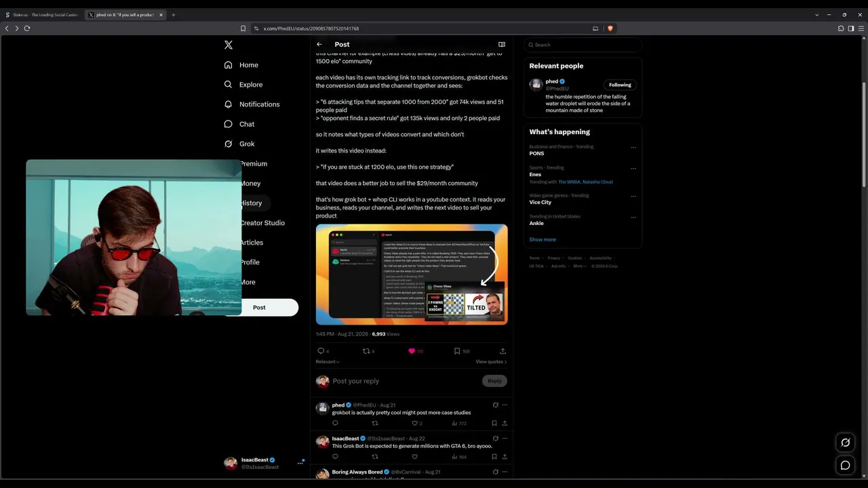The width and height of the screenshot is (868, 488).
Task: Open phed's profile in Relevant people
Action: [551, 81]
